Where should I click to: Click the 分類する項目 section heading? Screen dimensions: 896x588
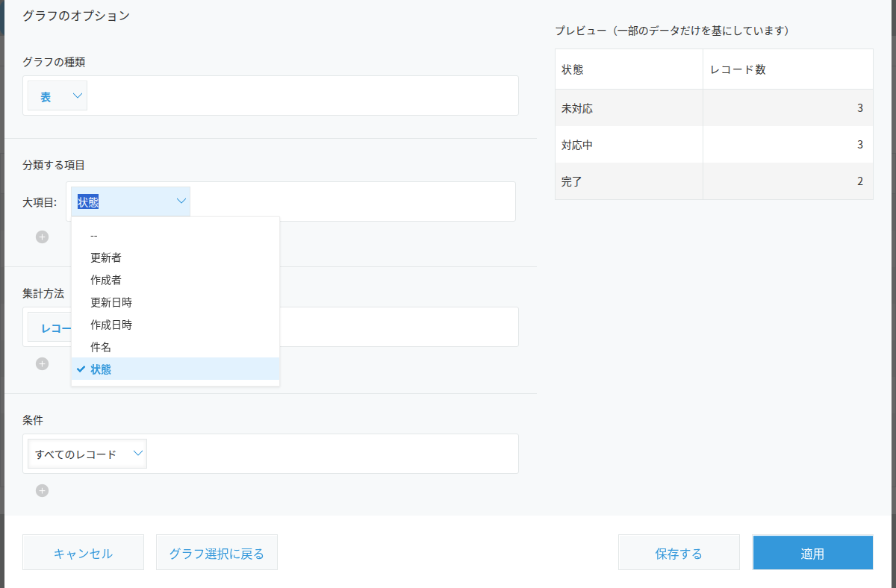(54, 165)
